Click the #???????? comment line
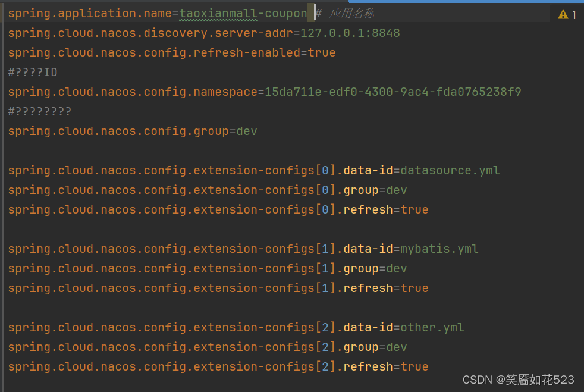The image size is (584, 392). tap(39, 111)
